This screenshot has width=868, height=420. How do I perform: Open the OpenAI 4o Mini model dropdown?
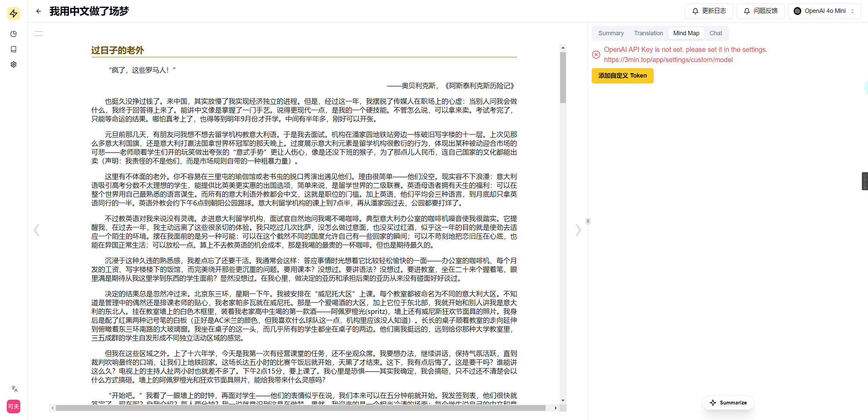(824, 11)
